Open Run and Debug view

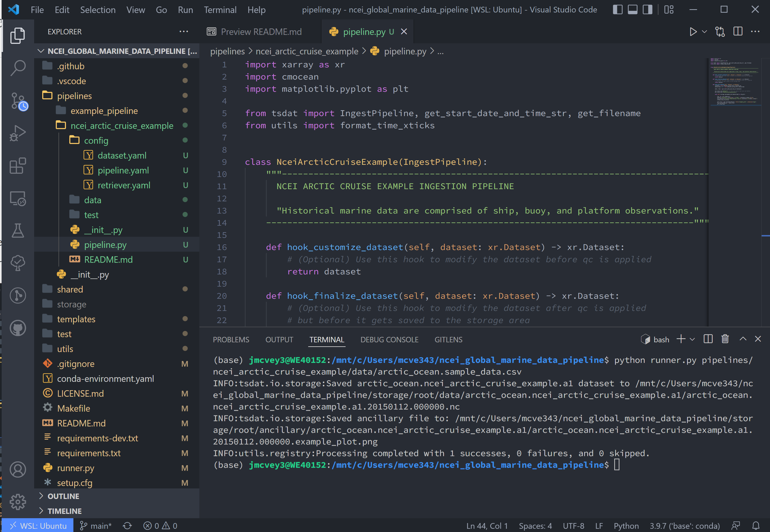coord(18,133)
